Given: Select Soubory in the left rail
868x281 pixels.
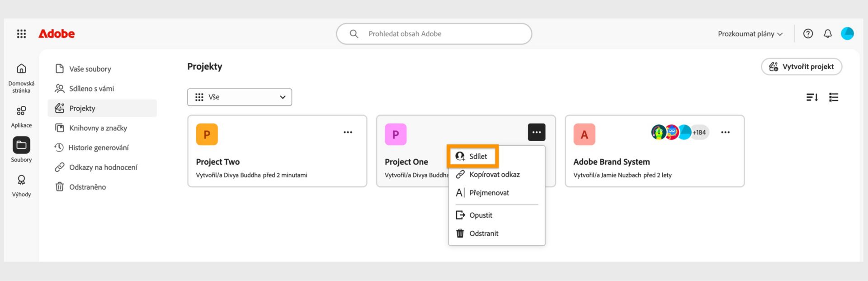Looking at the screenshot, I should point(21,150).
